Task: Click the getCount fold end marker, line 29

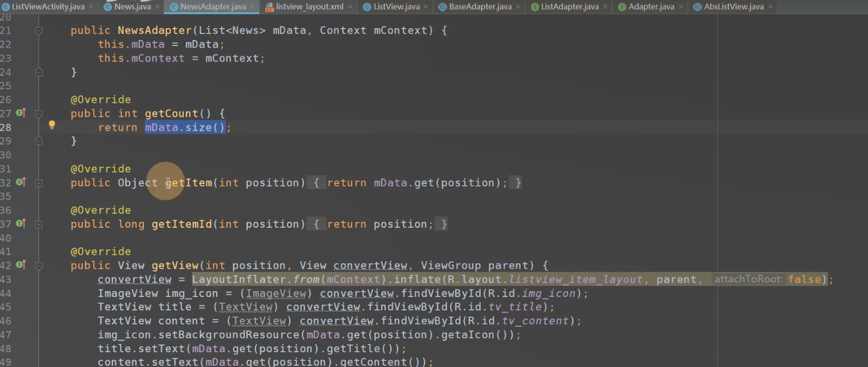Action: click(39, 141)
